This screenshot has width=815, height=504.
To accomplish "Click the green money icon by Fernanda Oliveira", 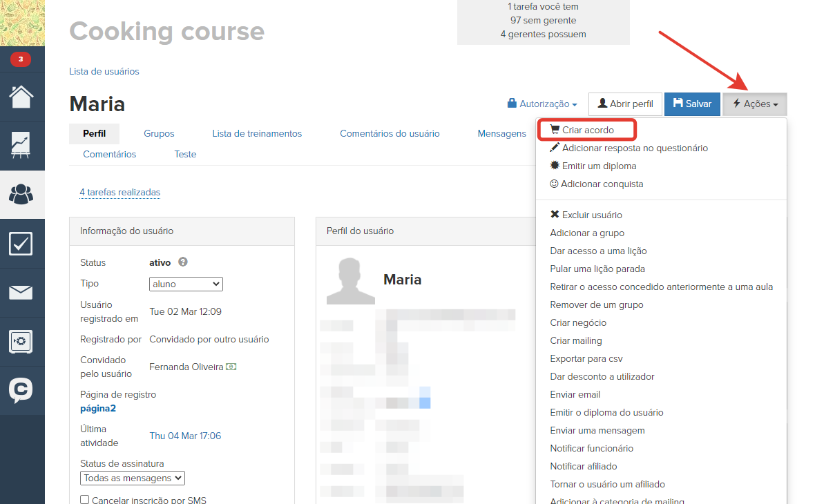I will pos(231,367).
